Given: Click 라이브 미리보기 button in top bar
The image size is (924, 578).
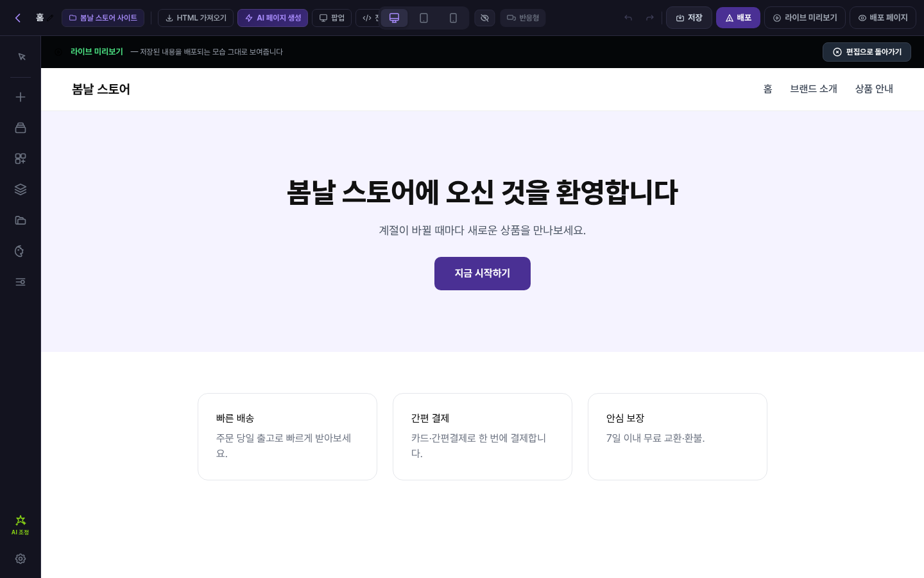Looking at the screenshot, I should coord(805,18).
